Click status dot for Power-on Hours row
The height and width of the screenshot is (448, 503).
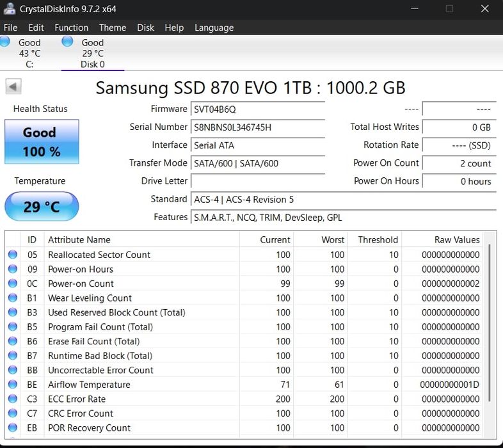click(13, 269)
